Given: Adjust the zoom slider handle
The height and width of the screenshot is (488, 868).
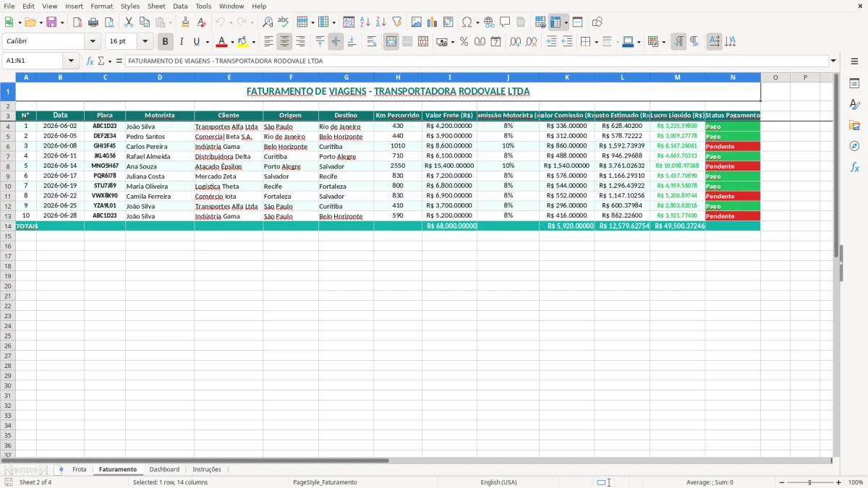Looking at the screenshot, I should pos(809,482).
